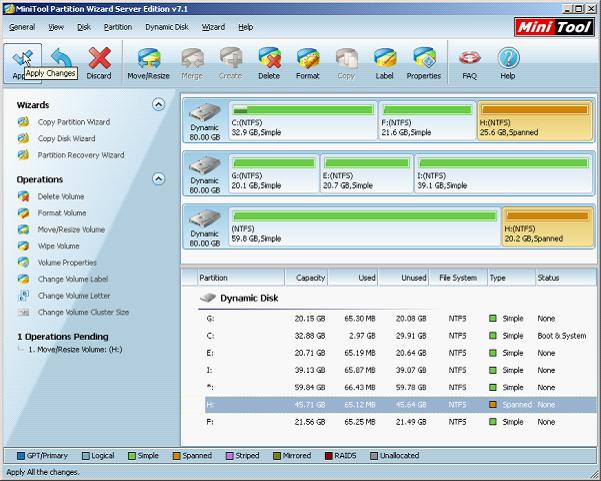Click the Wipe Volume sidebar icon
Image resolution: width=601 pixels, height=481 pixels.
[23, 246]
